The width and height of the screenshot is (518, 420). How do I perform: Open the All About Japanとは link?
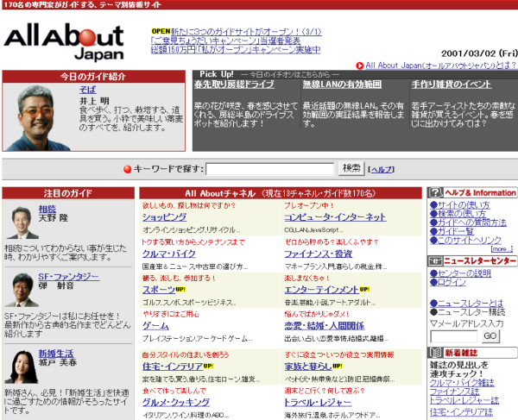(441, 66)
